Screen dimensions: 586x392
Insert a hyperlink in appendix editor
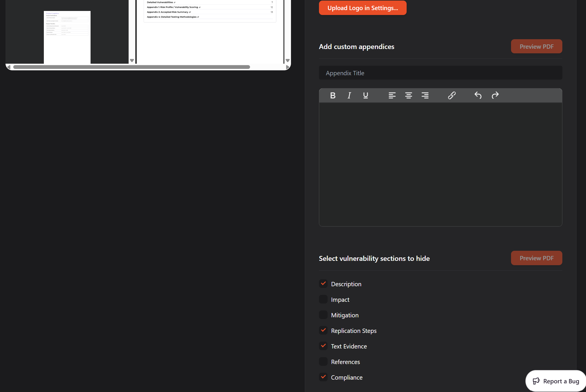coord(452,95)
